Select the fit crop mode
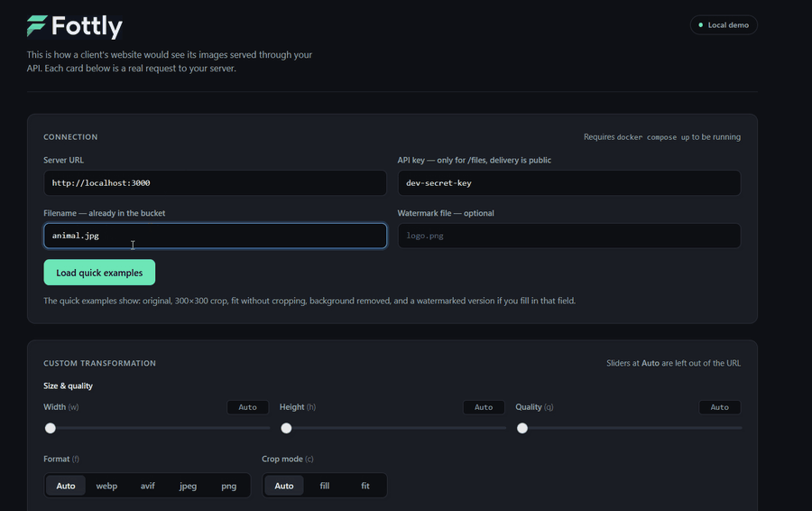The height and width of the screenshot is (511, 812). [365, 486]
